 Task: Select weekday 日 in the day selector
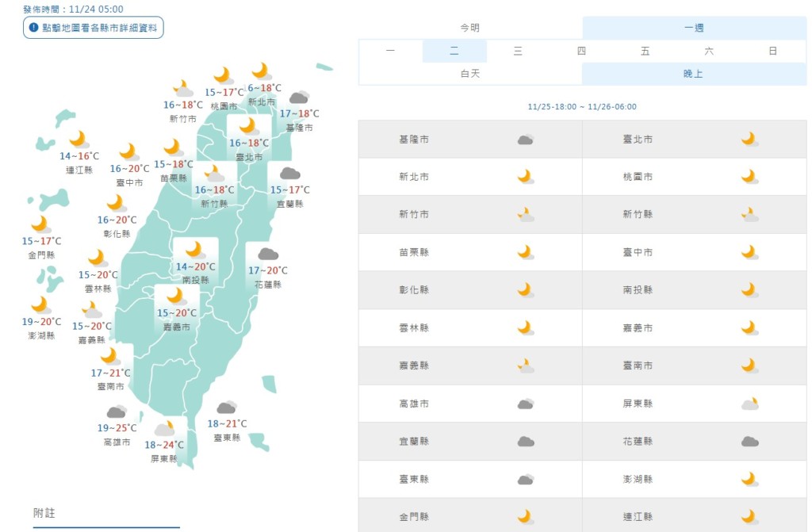772,51
